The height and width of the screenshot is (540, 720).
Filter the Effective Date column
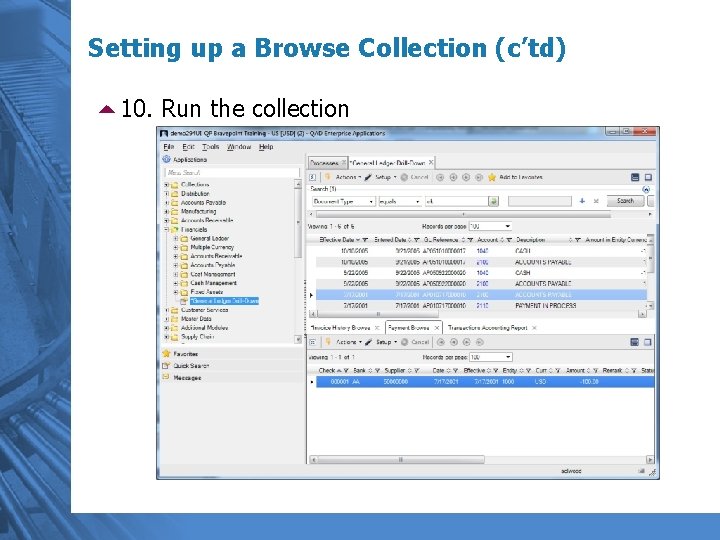[365, 240]
